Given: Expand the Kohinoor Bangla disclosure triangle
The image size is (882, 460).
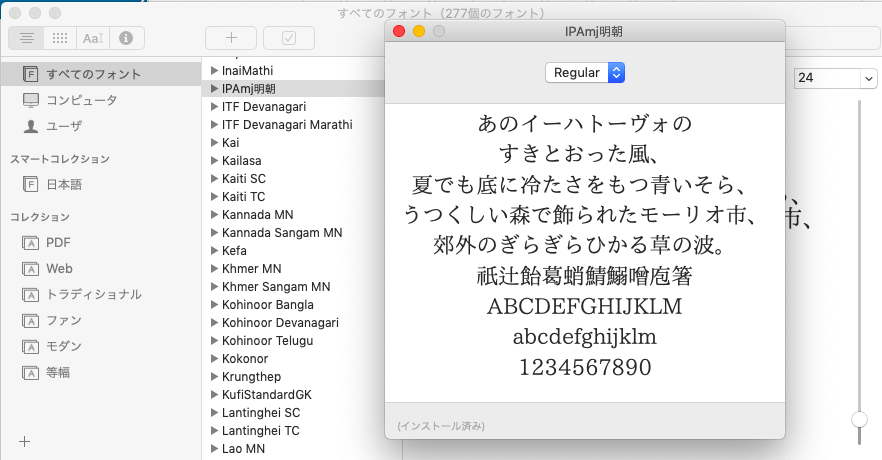Looking at the screenshot, I should point(214,305).
